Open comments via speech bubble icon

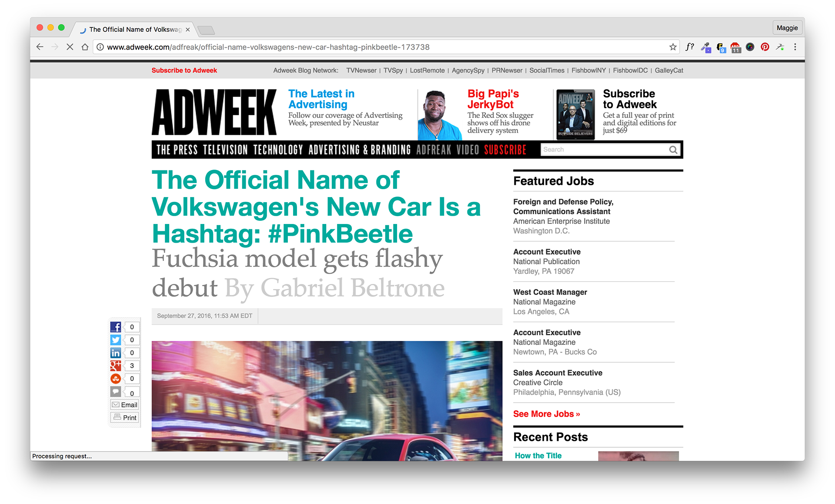point(116,391)
